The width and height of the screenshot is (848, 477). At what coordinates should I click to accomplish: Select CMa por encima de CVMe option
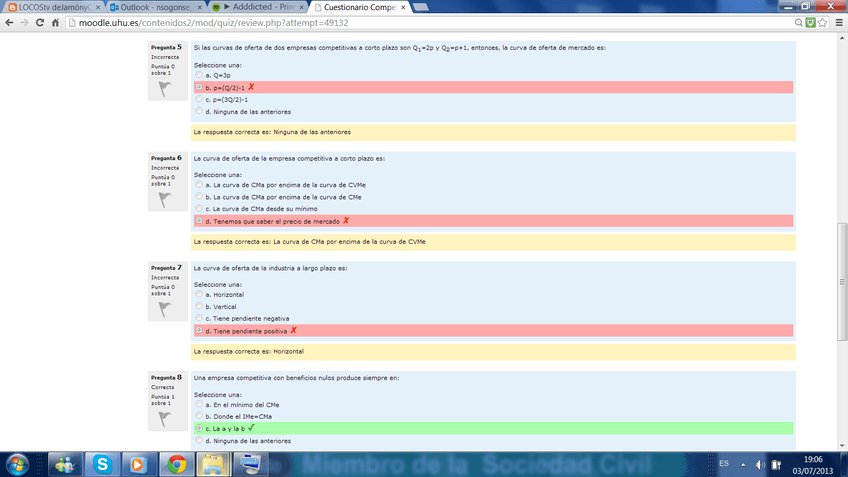coord(199,184)
